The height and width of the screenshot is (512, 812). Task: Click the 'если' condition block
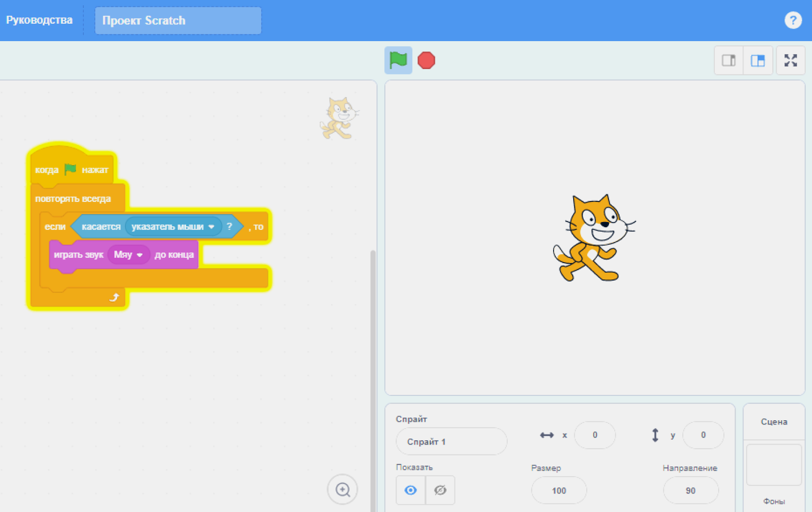tap(54, 227)
